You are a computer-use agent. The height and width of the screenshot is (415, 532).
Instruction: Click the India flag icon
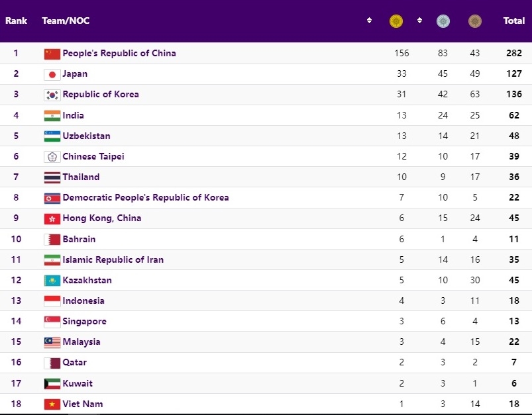pos(52,115)
